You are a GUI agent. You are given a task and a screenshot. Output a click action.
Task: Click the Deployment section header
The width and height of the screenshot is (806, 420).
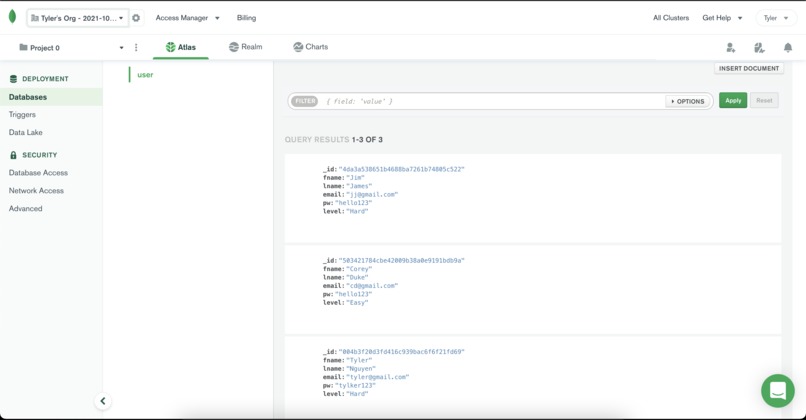[39, 79]
